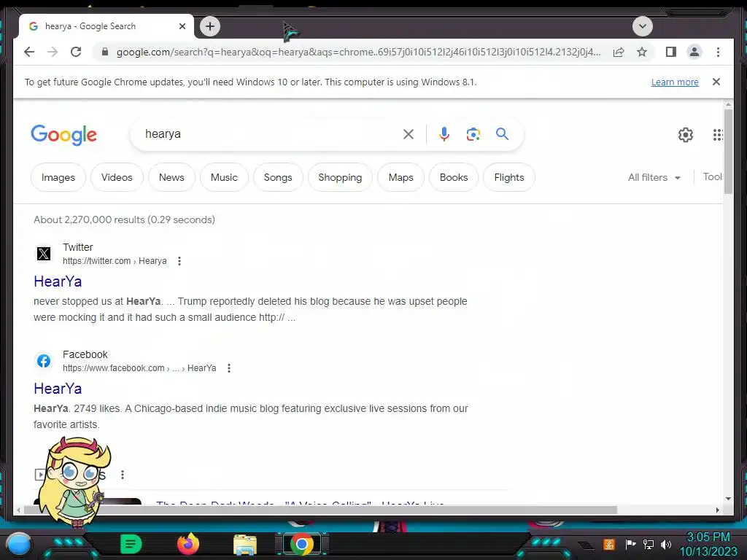Open the Learn more link about updates
This screenshot has width=747, height=560.
(675, 82)
